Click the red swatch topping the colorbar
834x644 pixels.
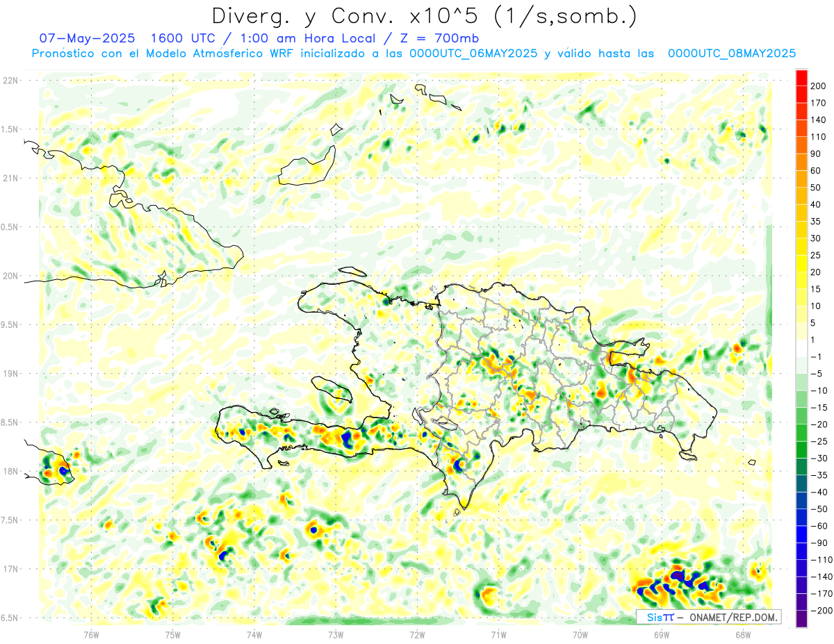coord(801,78)
